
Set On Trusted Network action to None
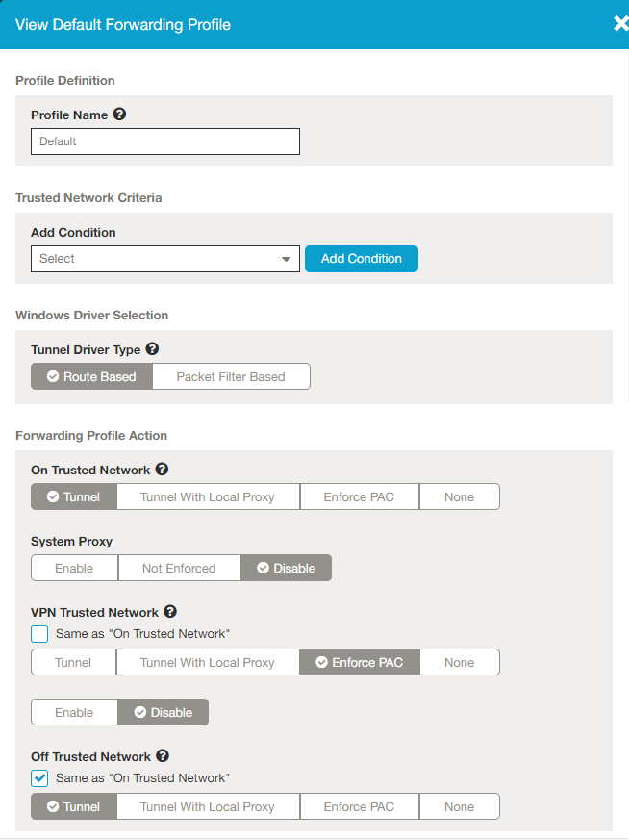pos(459,496)
